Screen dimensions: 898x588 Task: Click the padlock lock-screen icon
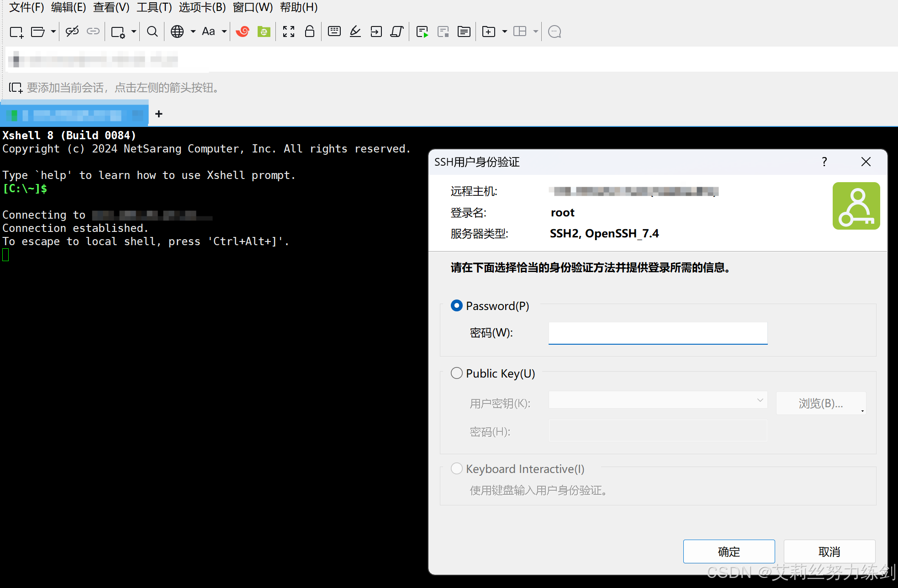(x=309, y=31)
